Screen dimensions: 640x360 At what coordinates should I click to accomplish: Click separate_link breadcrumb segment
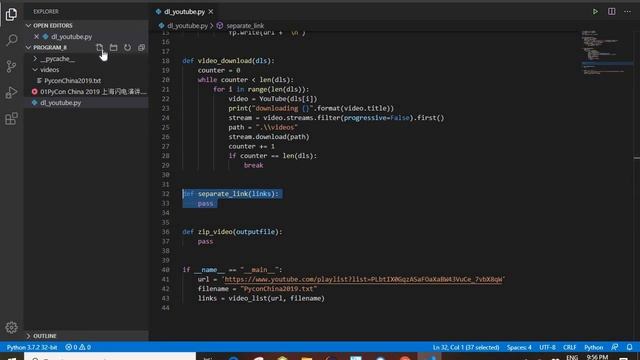pyautogui.click(x=245, y=26)
